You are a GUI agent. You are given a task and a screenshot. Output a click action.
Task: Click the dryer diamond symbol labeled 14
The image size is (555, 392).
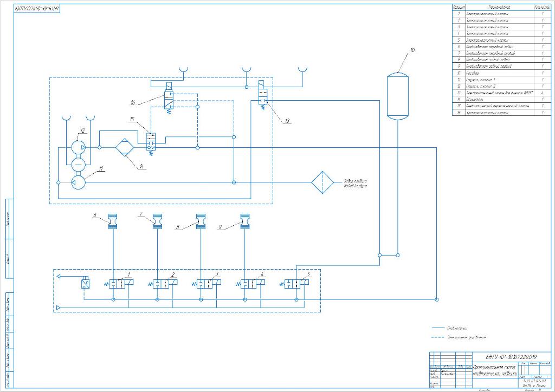click(x=126, y=147)
